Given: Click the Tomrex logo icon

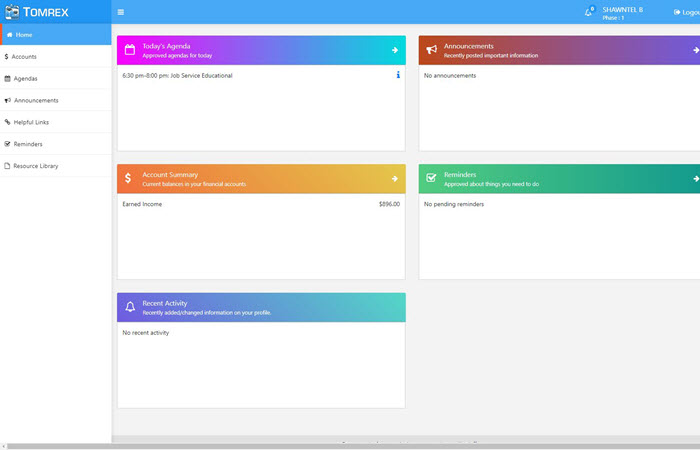Looking at the screenshot, I should click(12, 12).
